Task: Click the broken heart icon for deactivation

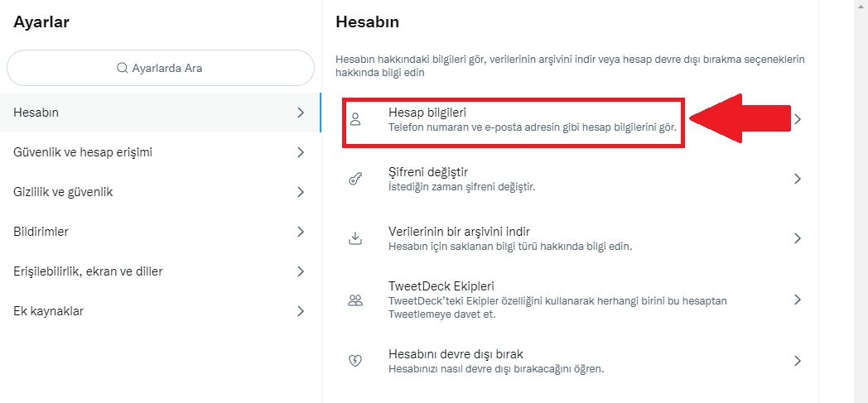Action: pyautogui.click(x=355, y=361)
